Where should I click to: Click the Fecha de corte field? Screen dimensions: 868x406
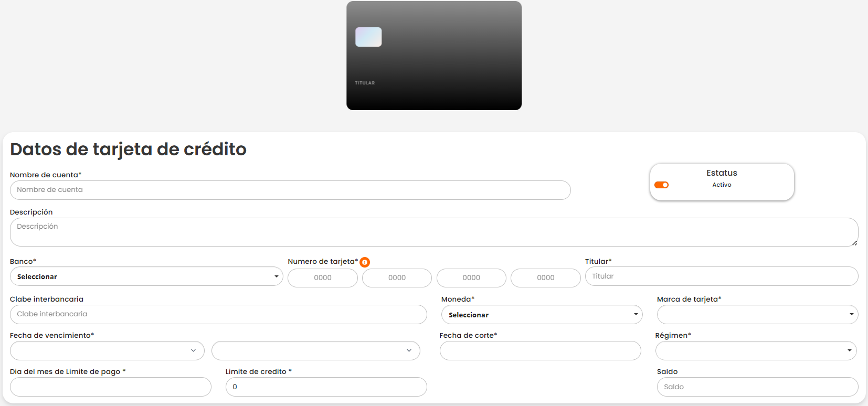[x=540, y=351]
